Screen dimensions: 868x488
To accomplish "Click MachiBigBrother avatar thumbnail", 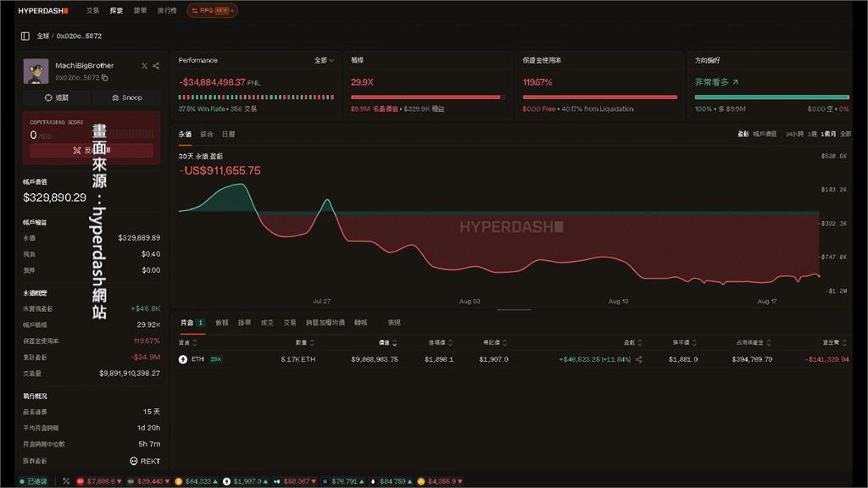I will [x=36, y=71].
